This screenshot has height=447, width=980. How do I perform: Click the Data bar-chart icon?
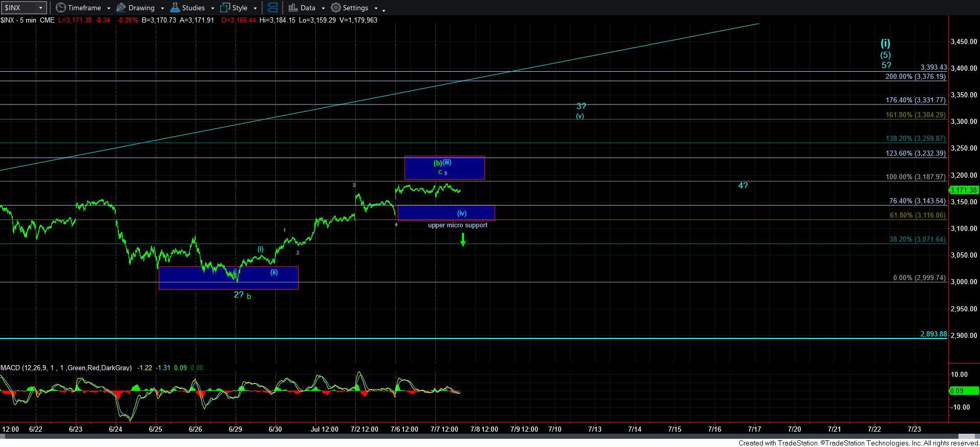pos(293,8)
